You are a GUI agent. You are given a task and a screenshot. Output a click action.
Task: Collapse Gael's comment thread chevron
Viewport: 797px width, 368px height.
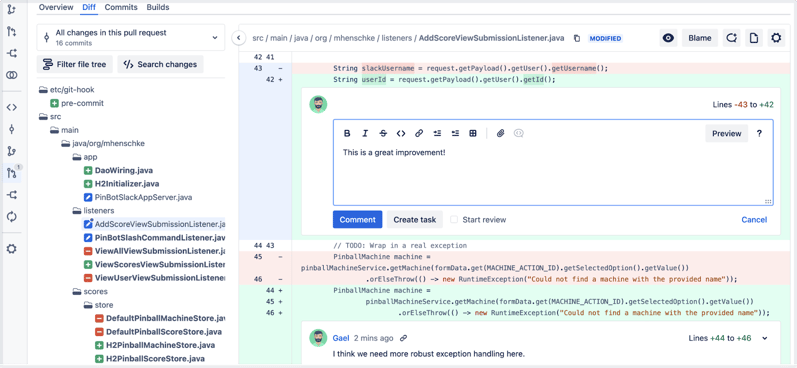(x=765, y=338)
